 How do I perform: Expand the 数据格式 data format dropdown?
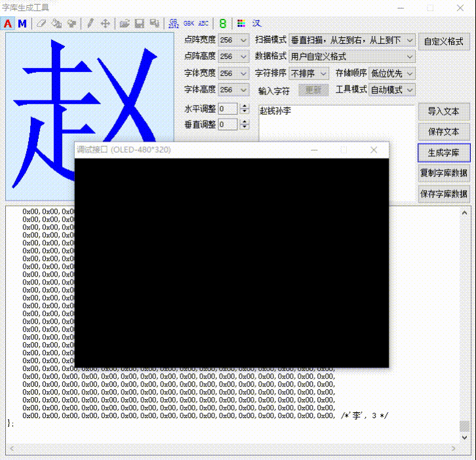point(352,56)
